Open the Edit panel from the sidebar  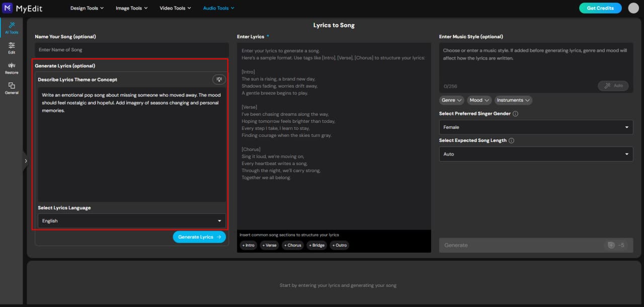click(11, 48)
